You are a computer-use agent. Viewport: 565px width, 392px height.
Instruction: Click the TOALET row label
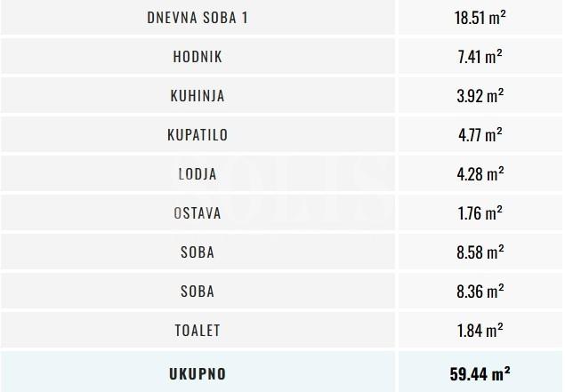pyautogui.click(x=197, y=331)
